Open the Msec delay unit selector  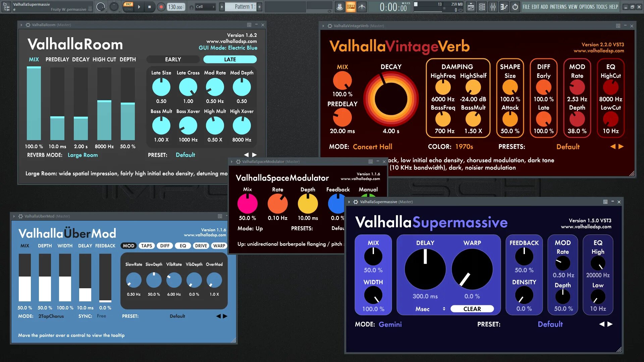[x=430, y=309]
